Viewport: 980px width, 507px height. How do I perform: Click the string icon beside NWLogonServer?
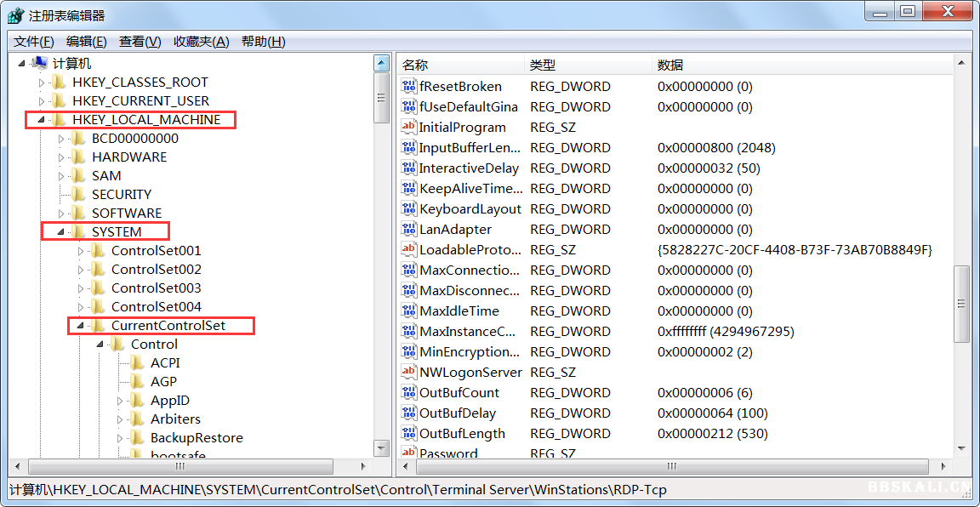pyautogui.click(x=409, y=372)
